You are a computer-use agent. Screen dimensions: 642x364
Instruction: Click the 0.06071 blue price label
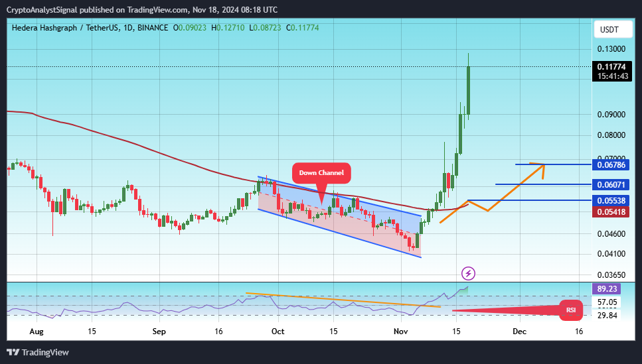click(611, 184)
